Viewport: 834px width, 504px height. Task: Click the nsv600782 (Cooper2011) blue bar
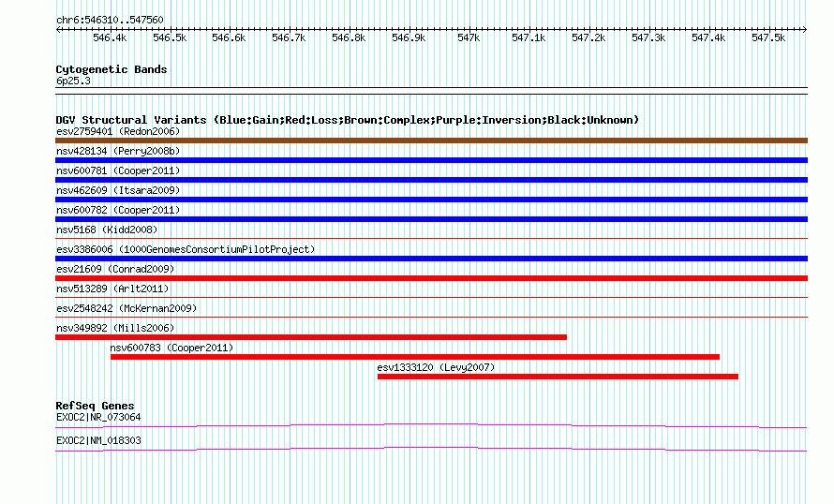click(x=431, y=219)
